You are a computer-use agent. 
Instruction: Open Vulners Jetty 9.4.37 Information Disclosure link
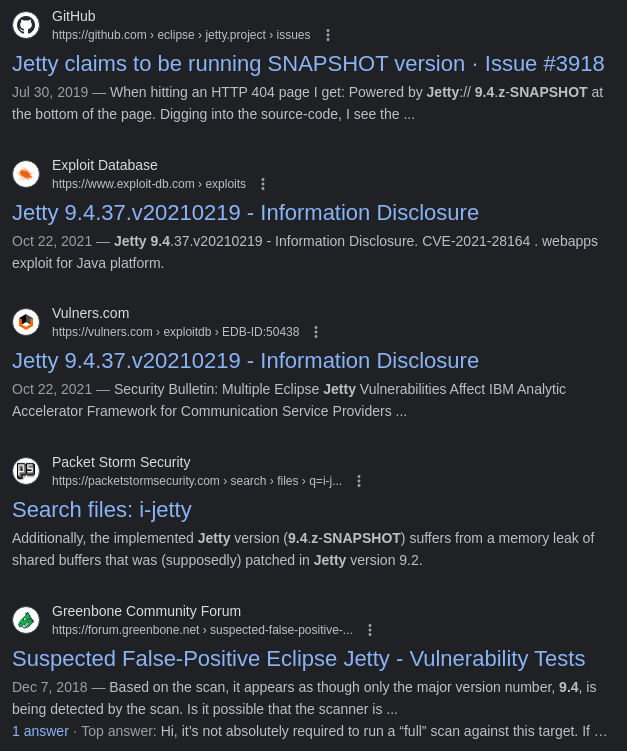[245, 361]
